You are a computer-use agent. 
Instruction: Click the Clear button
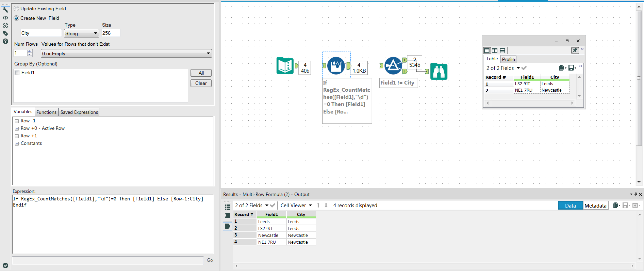click(201, 83)
